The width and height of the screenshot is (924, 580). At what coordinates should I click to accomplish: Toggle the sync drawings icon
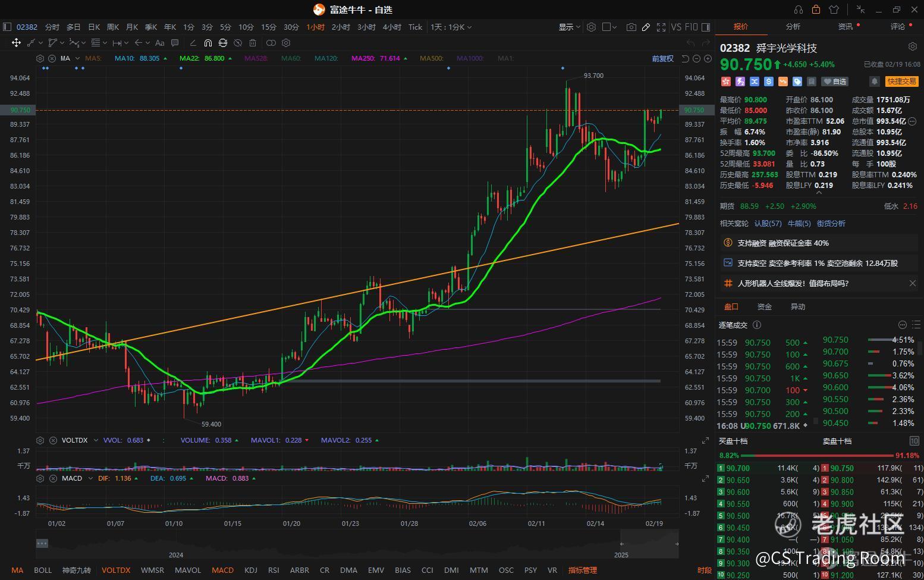[223, 43]
